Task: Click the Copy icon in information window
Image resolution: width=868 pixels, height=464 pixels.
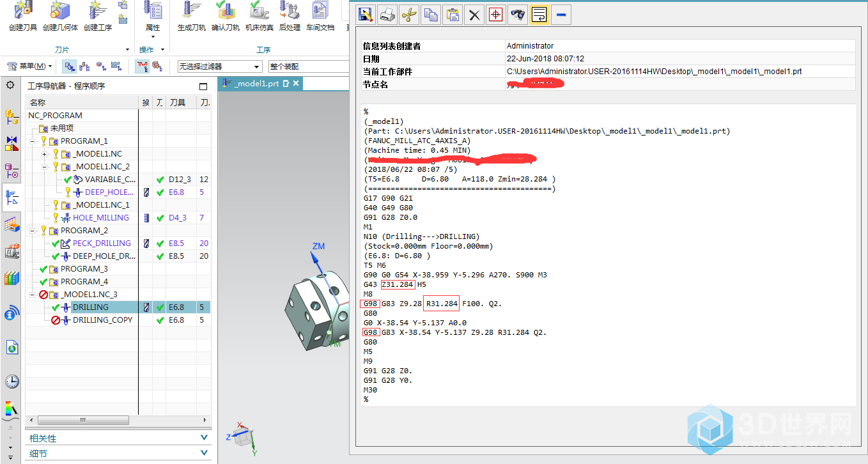Action: [x=431, y=15]
